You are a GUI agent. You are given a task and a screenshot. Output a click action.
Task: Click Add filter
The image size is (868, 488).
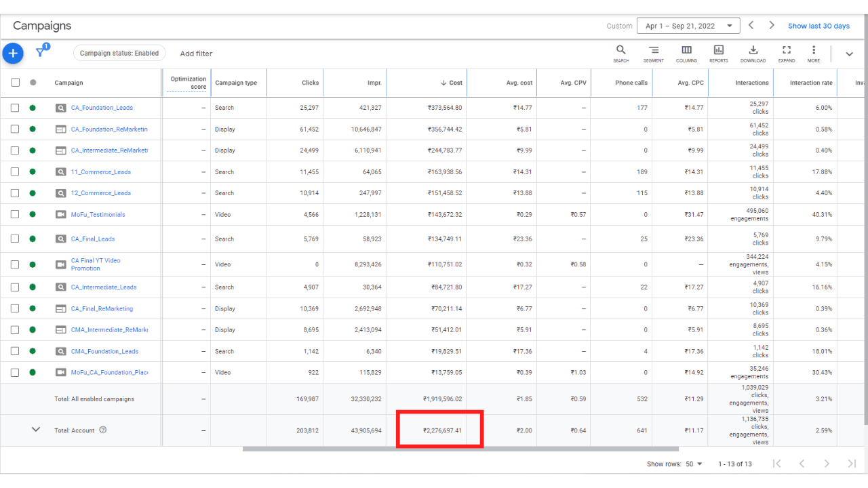click(196, 54)
